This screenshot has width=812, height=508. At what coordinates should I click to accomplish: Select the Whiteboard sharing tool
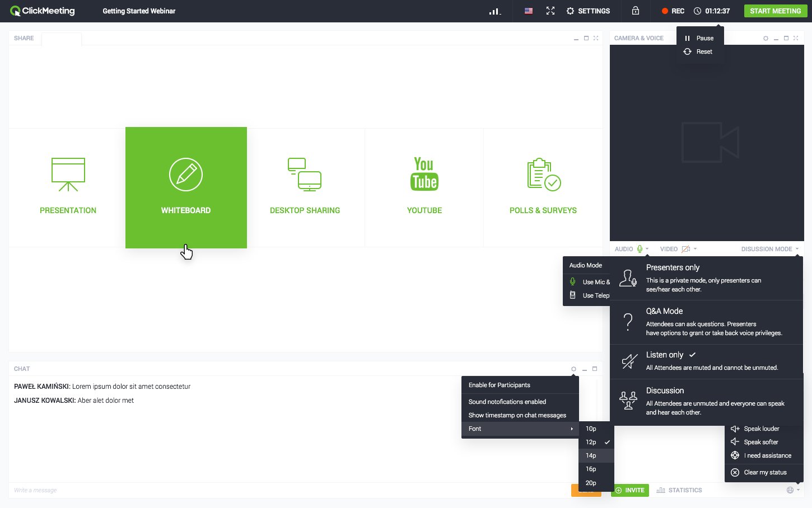click(186, 187)
